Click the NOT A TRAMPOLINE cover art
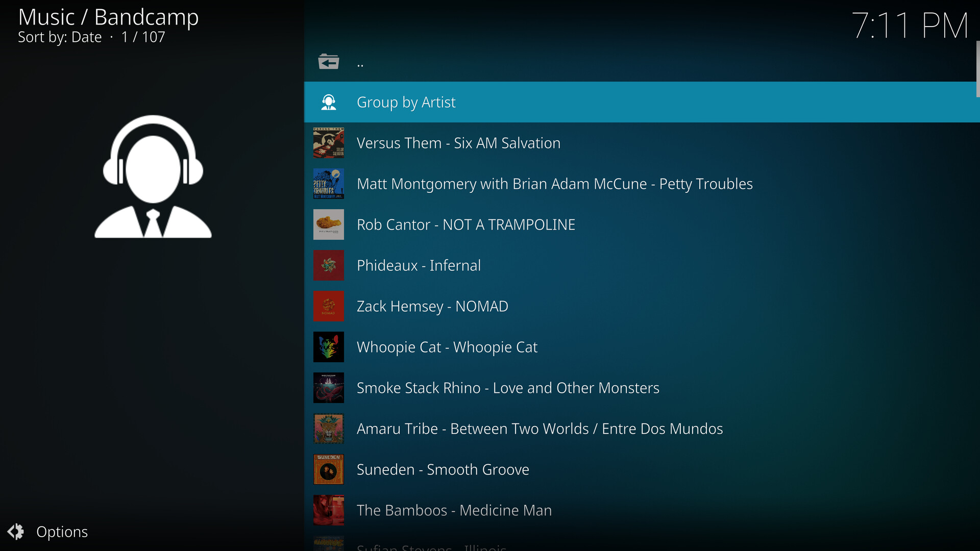This screenshot has width=980, height=551. pyautogui.click(x=328, y=224)
